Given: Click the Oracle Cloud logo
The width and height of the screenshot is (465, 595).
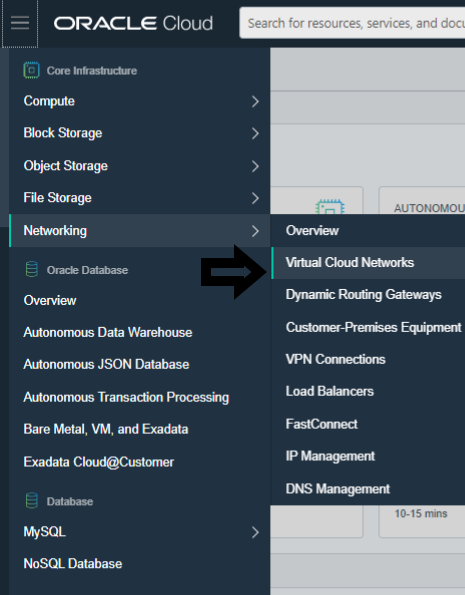Looking at the screenshot, I should [x=133, y=24].
